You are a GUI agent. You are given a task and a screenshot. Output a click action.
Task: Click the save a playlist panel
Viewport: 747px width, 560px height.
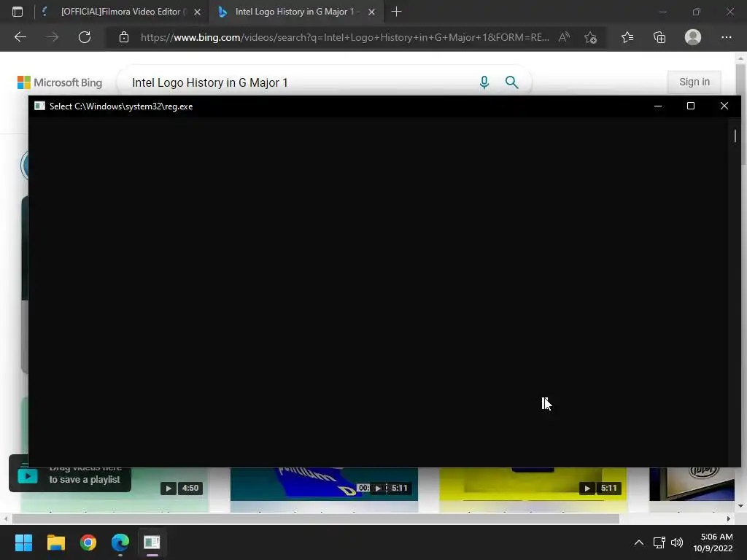70,474
